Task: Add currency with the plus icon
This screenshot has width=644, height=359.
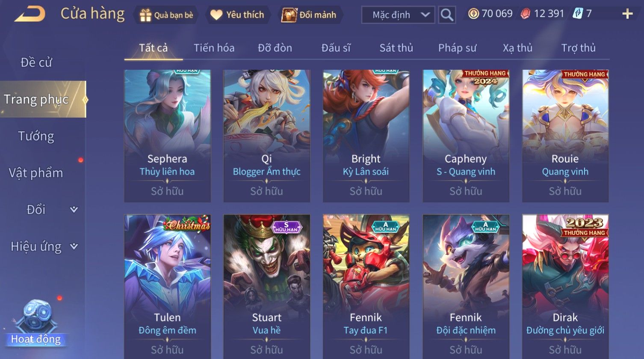Action: pos(627,14)
